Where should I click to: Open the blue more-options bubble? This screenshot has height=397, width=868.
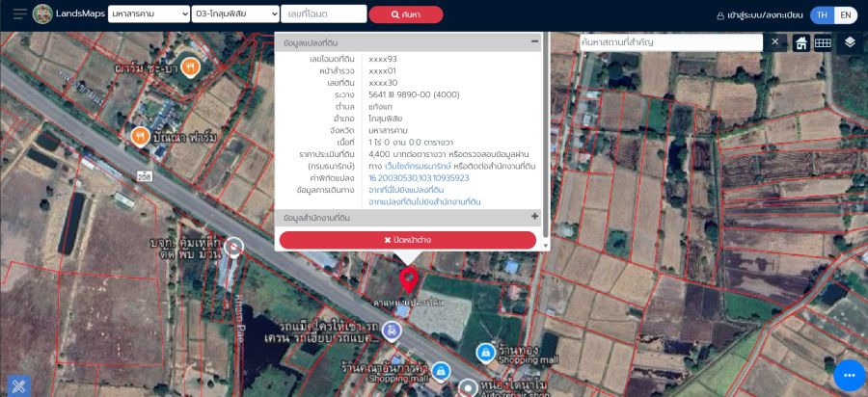pyautogui.click(x=849, y=375)
